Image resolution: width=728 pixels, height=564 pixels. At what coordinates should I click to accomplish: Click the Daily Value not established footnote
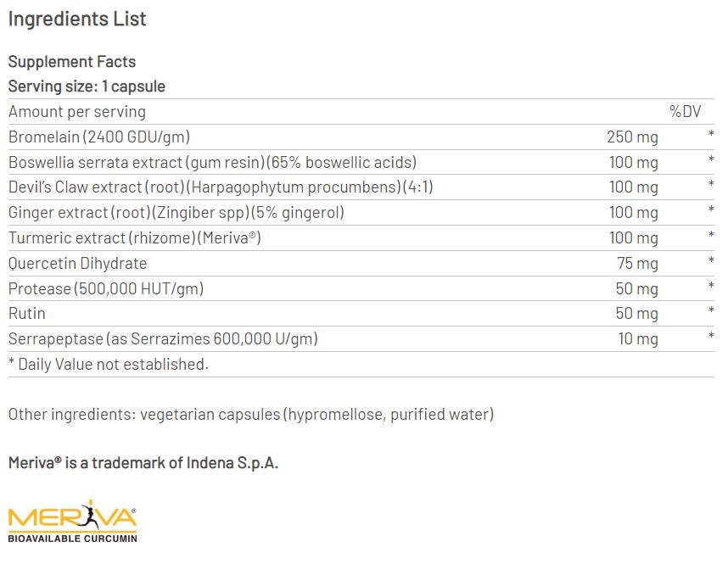point(108,365)
